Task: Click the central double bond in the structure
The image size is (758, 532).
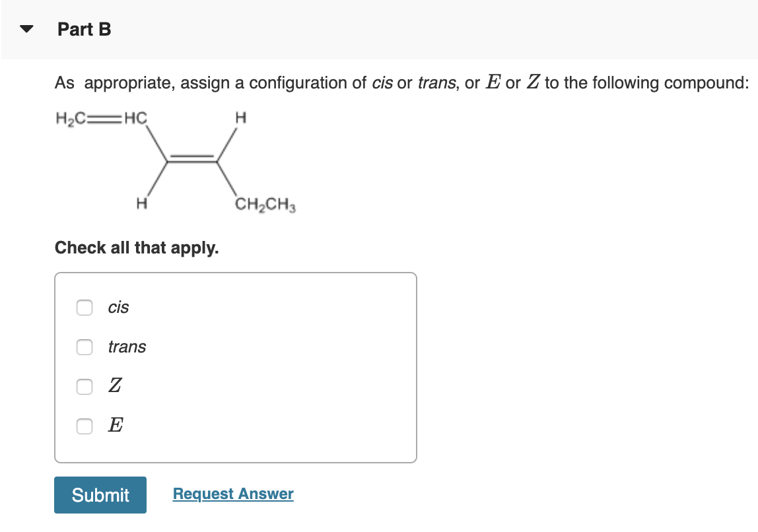Action: click(191, 158)
